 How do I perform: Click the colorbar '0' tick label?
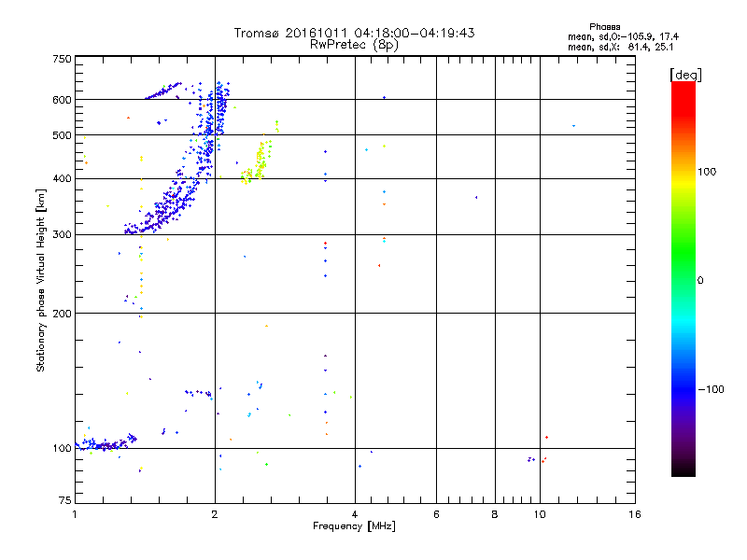click(700, 281)
